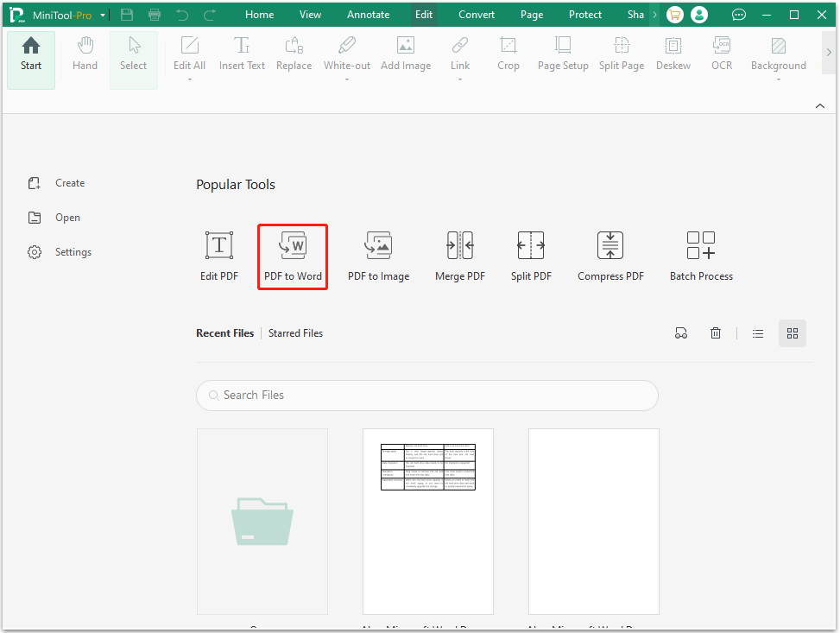Screen dimensions: 840x633
Task: Switch to grid view for recent files
Action: (792, 332)
